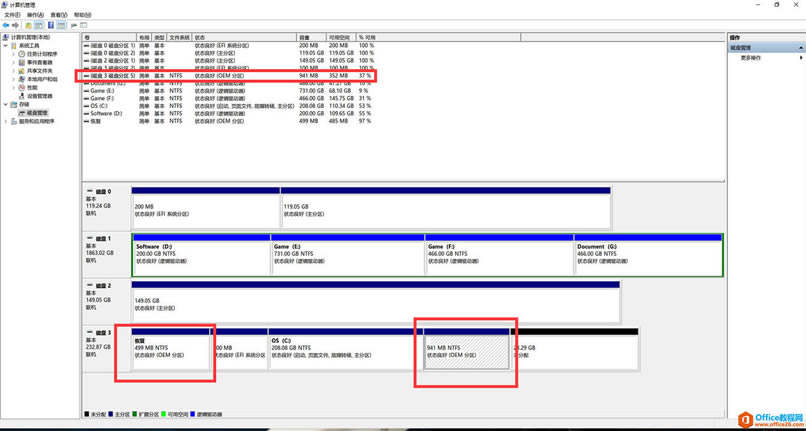
Task: Select volume row 磁盘 0 磁盘分区 1
Action: pos(229,45)
